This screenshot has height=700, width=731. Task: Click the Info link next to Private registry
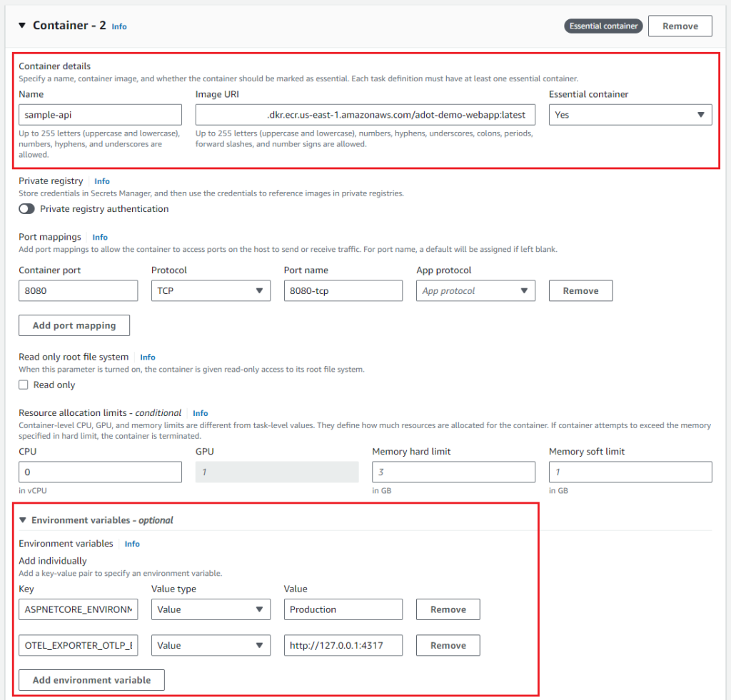click(x=102, y=181)
